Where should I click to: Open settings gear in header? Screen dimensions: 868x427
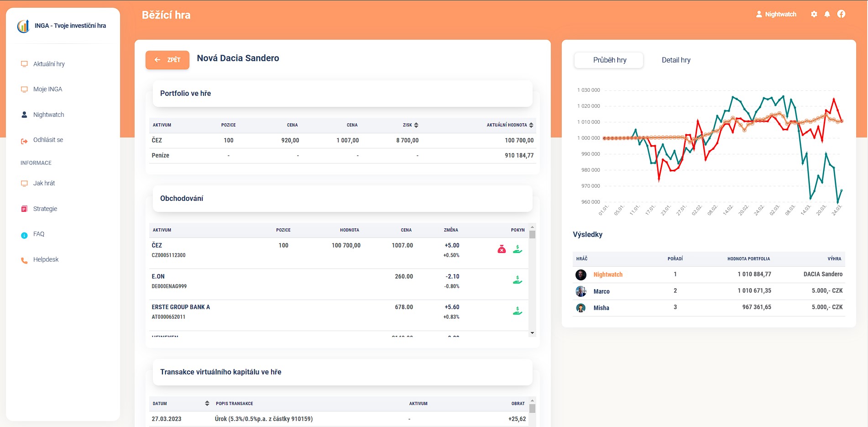coord(814,14)
